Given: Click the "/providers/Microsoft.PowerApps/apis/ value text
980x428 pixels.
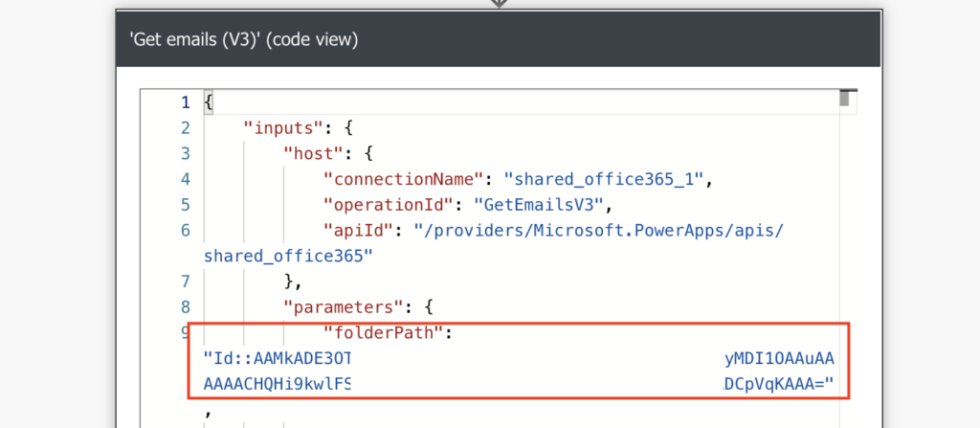Looking at the screenshot, I should coord(599,231).
